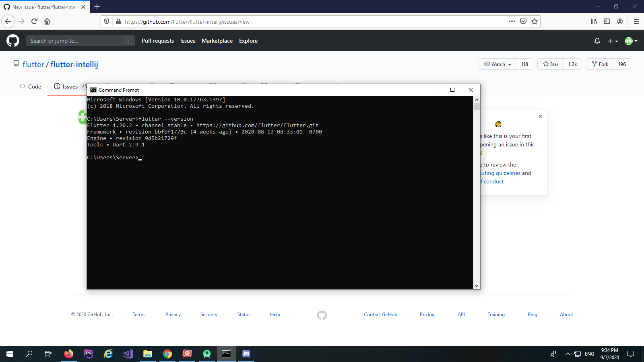This screenshot has height=362, width=644.
Task: Open the Watch dropdown
Action: (497, 64)
